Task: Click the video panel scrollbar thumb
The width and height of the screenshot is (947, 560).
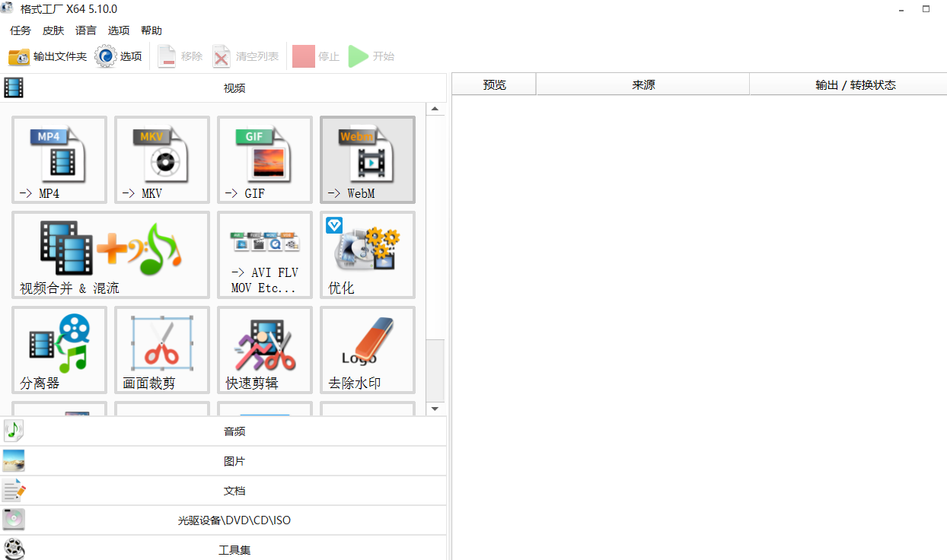Action: 435,370
